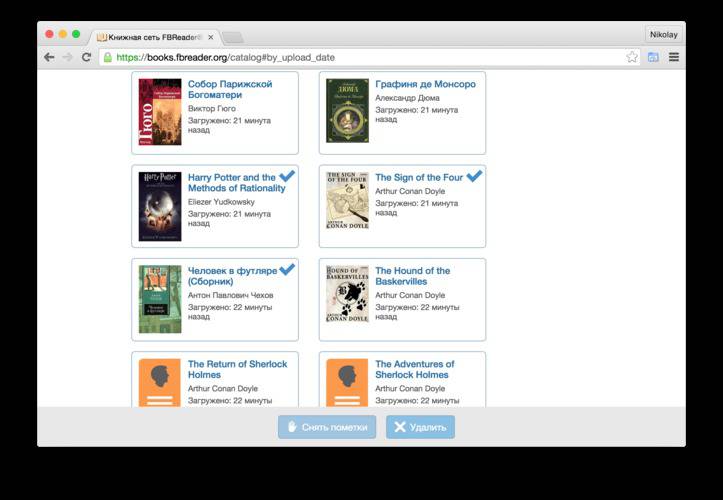The height and width of the screenshot is (500, 723).
Task: Click upload time text under Человек в футляре
Action: coord(230,312)
